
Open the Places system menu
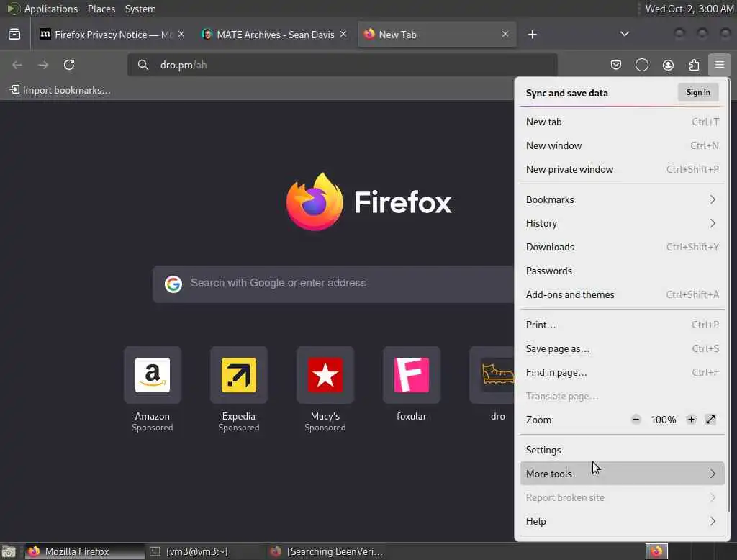101,9
